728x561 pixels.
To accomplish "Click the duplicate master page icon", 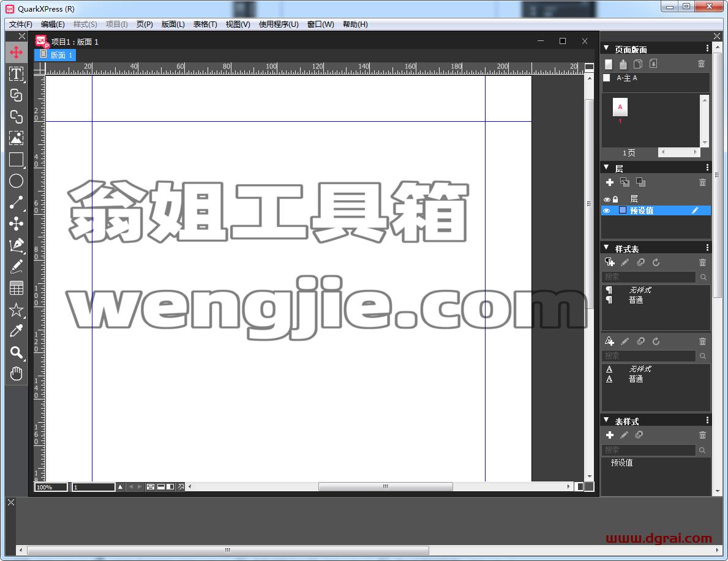I will point(638,64).
